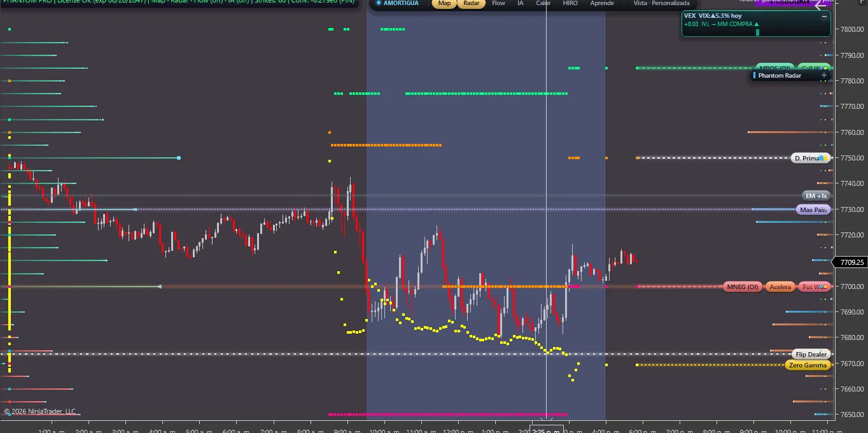Click the current price marker 7709.25
The width and height of the screenshot is (868, 433).
point(851,262)
